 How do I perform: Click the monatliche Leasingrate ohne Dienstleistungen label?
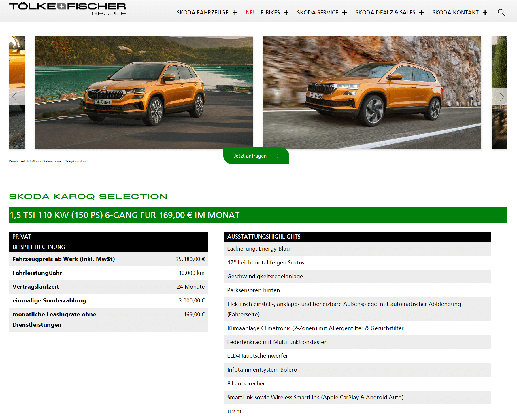coord(54,319)
